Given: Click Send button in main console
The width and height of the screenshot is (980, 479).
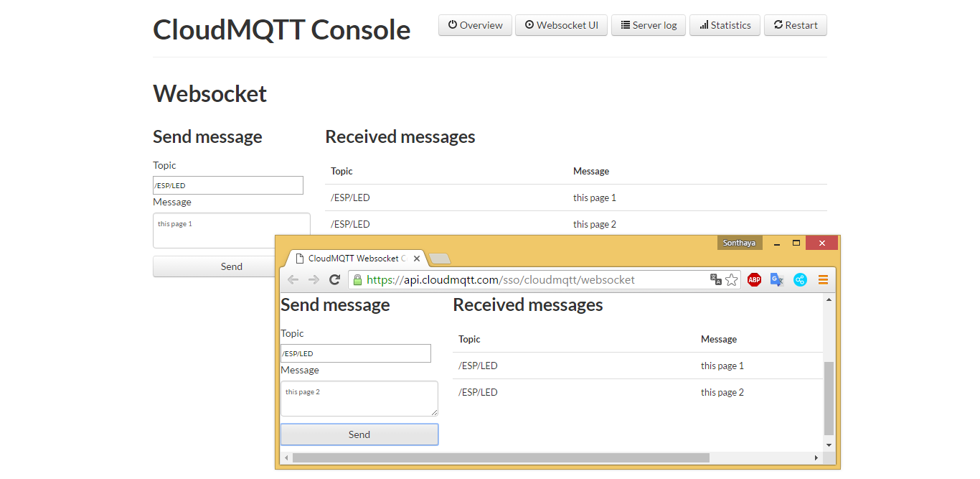Looking at the screenshot, I should [x=215, y=266].
